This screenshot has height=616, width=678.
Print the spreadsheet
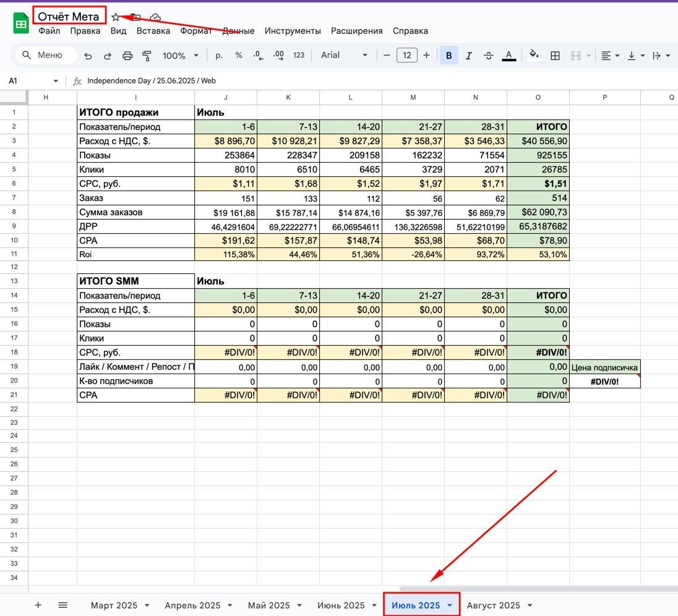127,55
